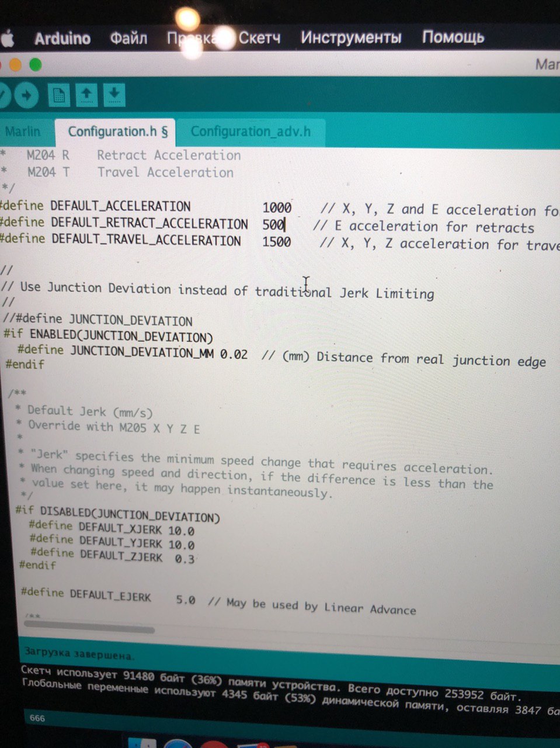Click the DEFAULT_RETRACT_ACCELERATION define name
This screenshot has height=748, width=560.
tap(149, 224)
